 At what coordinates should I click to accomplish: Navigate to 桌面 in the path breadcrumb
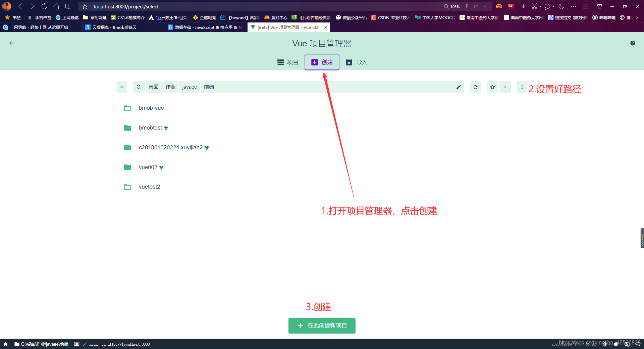(153, 87)
